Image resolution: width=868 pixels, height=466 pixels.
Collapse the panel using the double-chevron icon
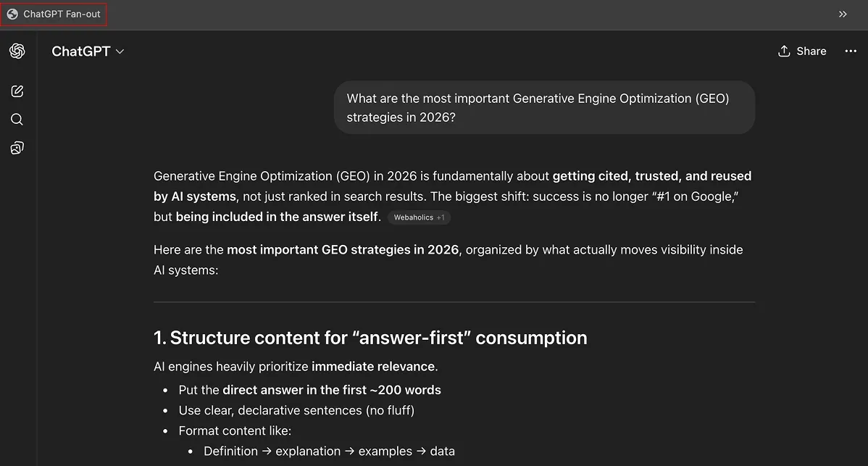pyautogui.click(x=843, y=14)
